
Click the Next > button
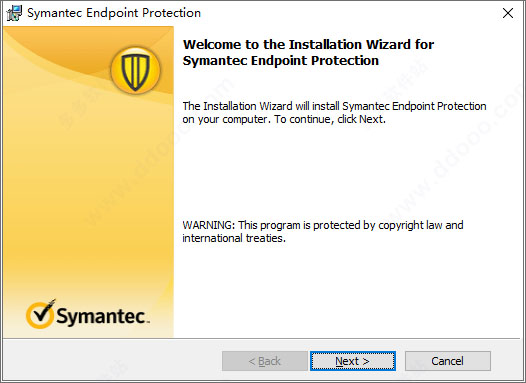coord(353,361)
